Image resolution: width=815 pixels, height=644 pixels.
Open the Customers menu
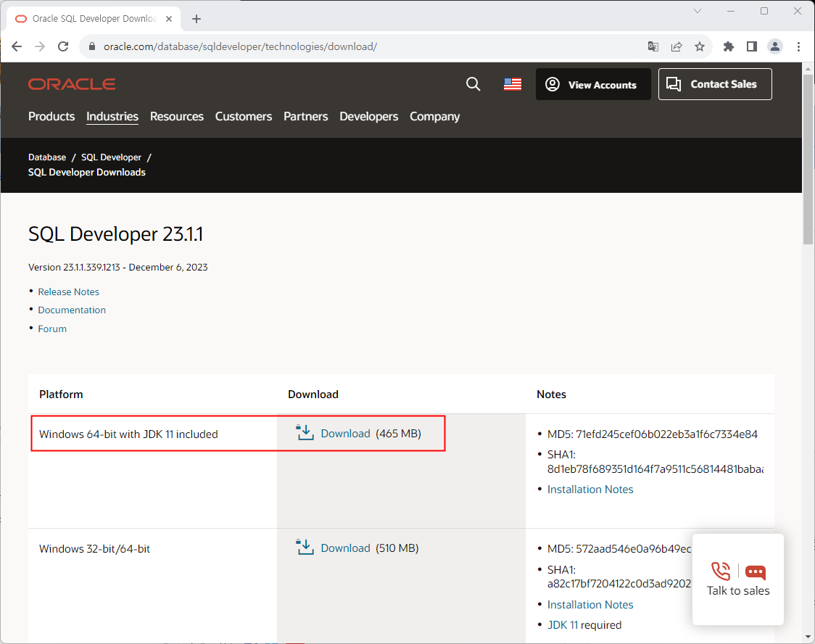coord(243,117)
